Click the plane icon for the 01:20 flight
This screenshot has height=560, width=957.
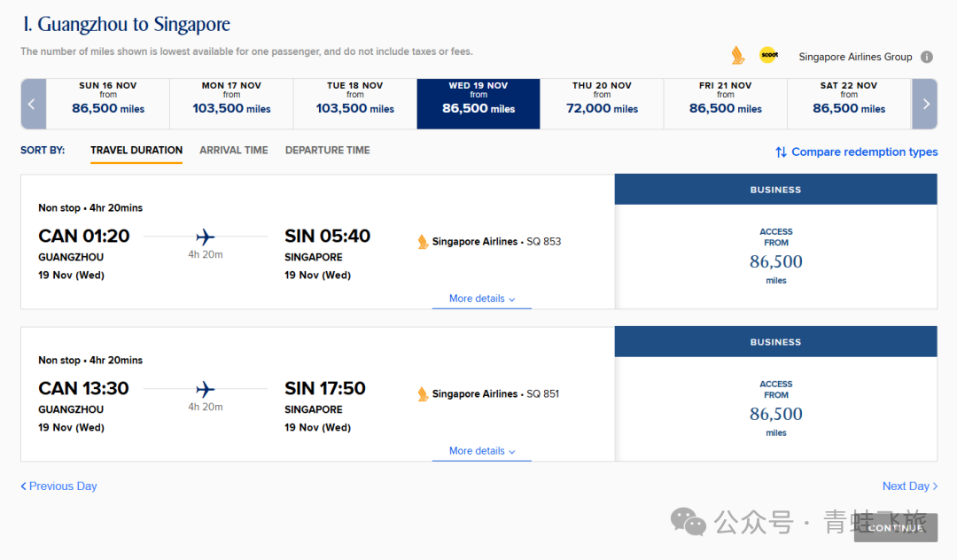click(206, 237)
